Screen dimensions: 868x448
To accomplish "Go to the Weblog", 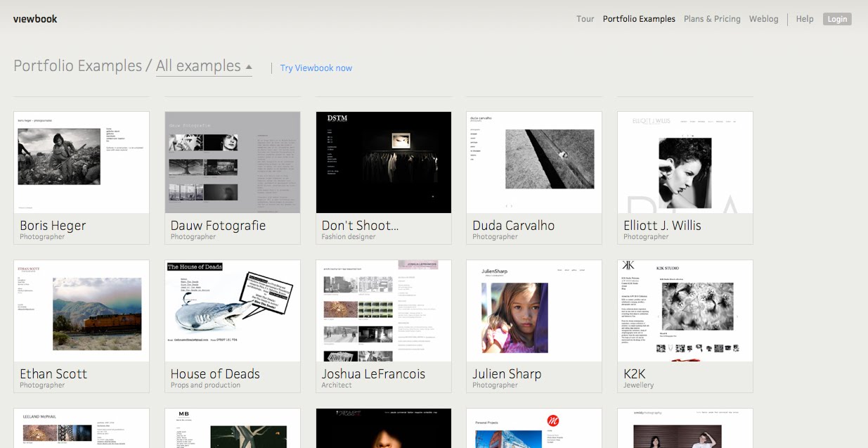I will coord(763,19).
